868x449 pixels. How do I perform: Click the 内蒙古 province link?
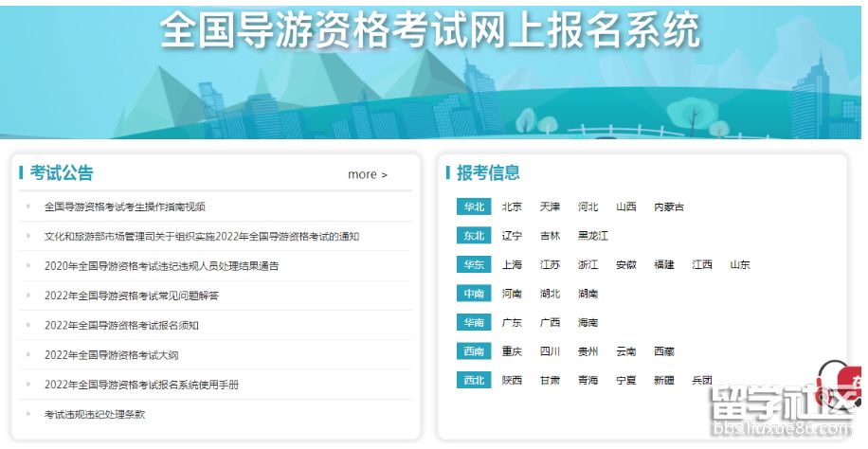(x=669, y=207)
